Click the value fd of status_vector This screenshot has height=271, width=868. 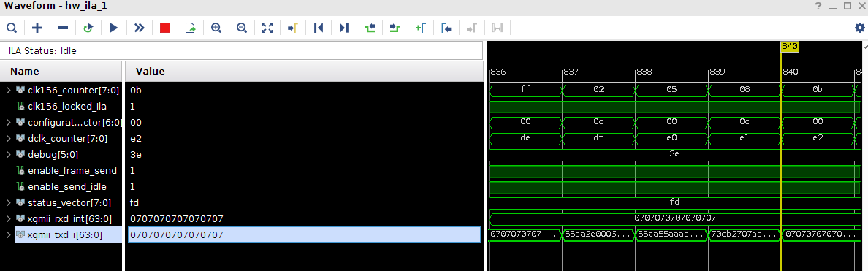[x=135, y=202]
